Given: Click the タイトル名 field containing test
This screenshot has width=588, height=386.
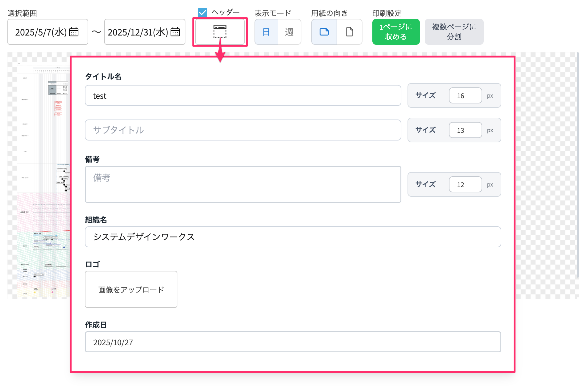Looking at the screenshot, I should click(x=243, y=96).
